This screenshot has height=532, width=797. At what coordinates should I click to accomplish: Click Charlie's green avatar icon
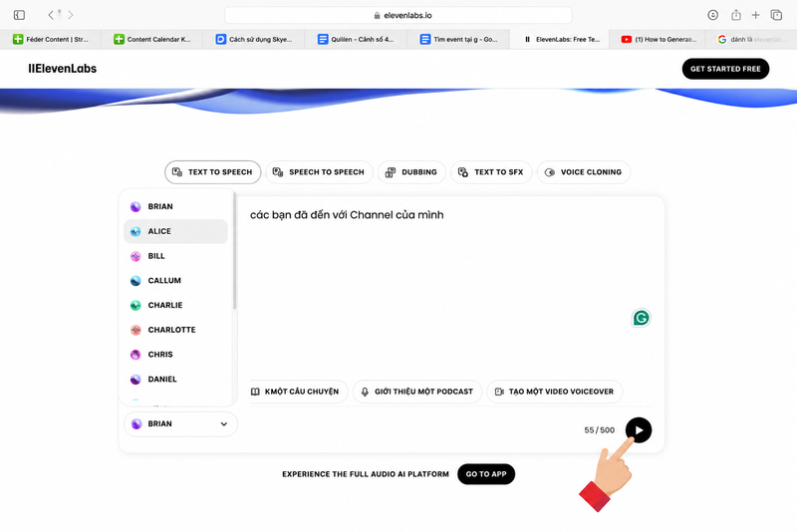point(135,306)
